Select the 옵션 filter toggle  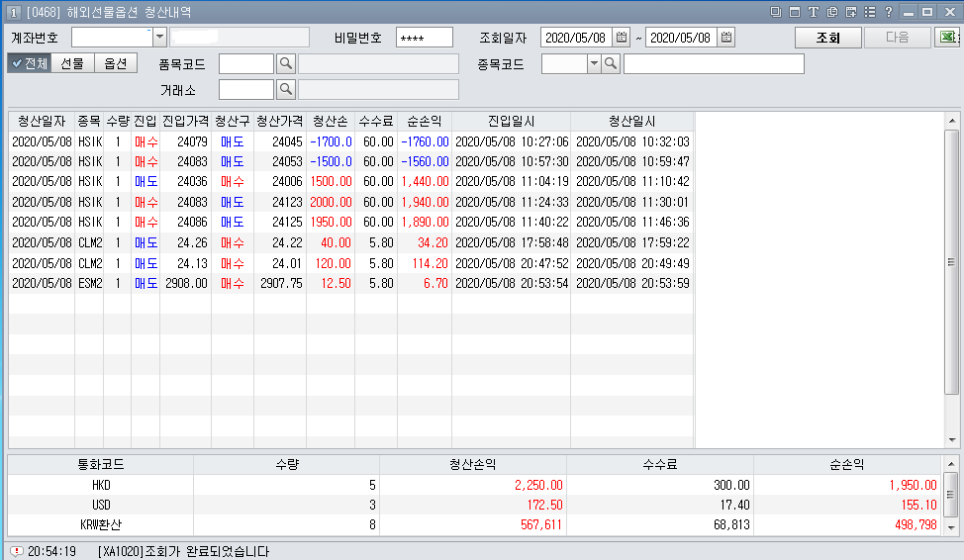tap(115, 63)
